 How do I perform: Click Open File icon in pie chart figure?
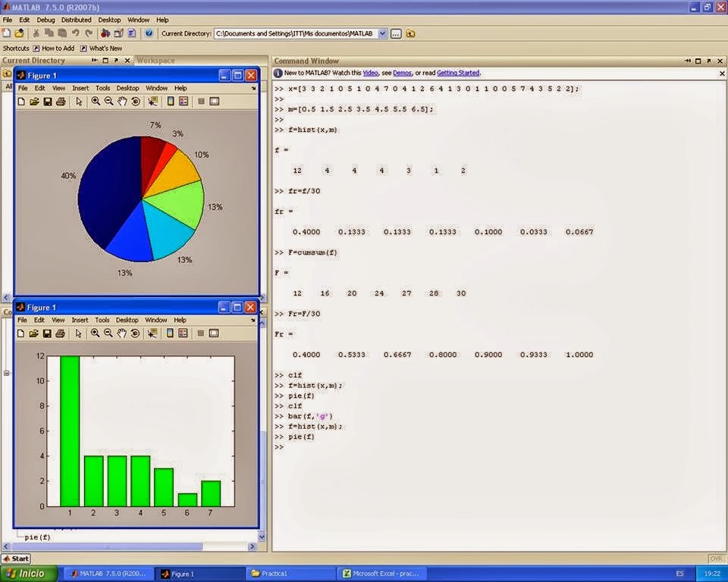pos(34,102)
